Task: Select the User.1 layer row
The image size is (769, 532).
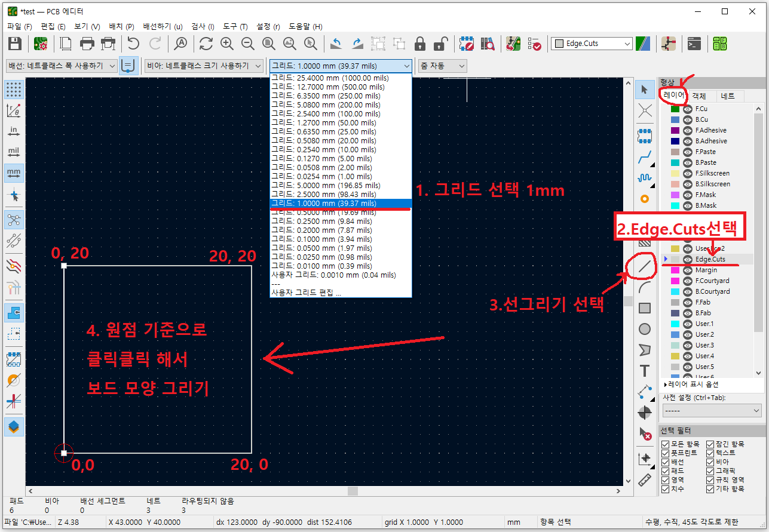Action: tap(707, 324)
